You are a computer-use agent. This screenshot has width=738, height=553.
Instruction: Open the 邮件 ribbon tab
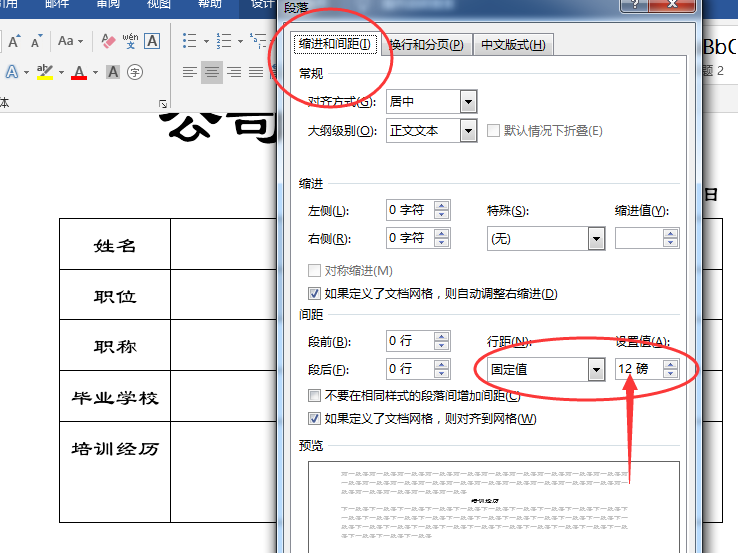[x=57, y=5]
